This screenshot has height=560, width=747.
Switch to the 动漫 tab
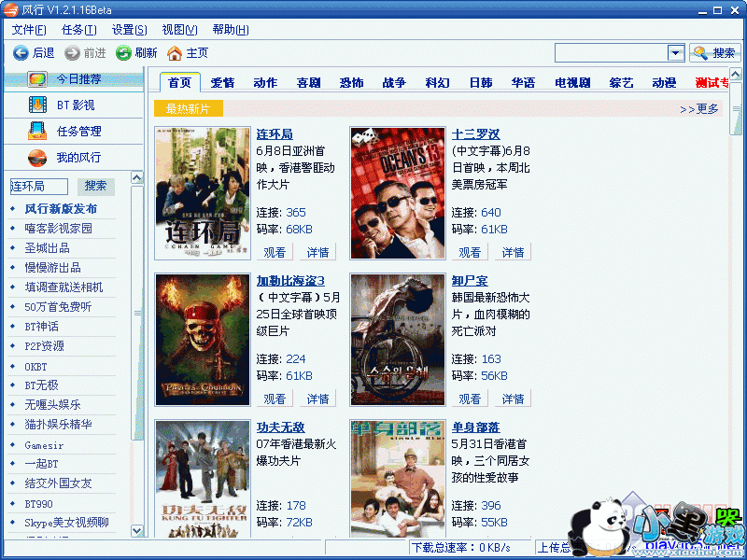click(x=664, y=83)
